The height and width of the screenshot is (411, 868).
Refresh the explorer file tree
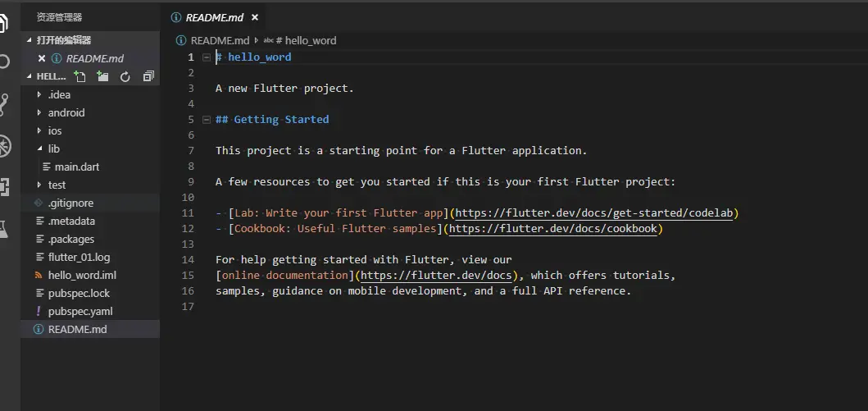click(125, 76)
